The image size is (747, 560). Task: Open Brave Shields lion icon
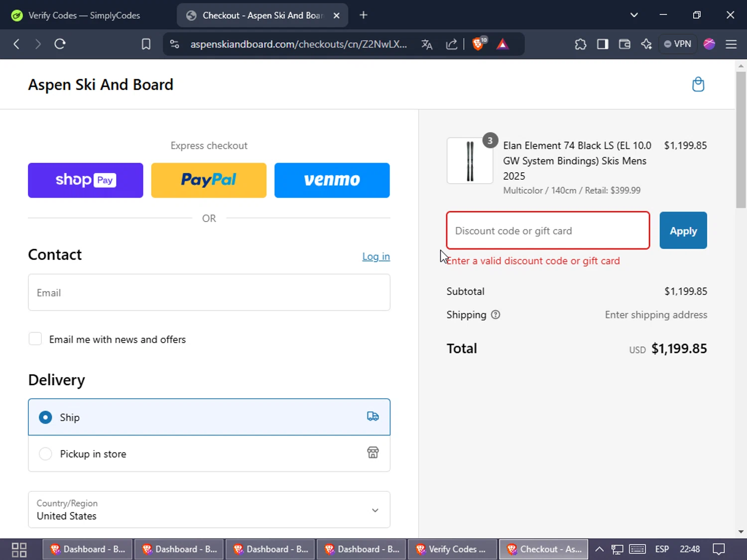point(478,44)
